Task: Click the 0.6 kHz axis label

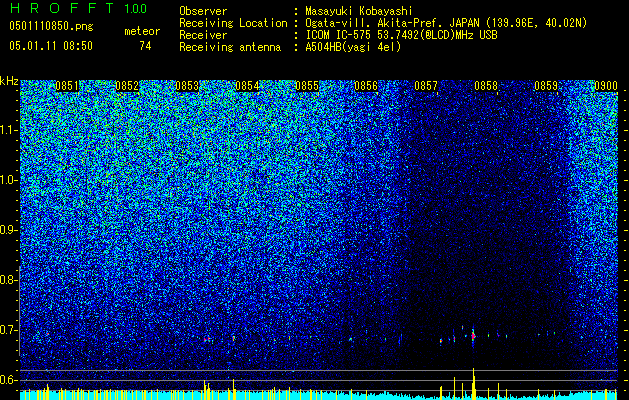Action: pyautogui.click(x=9, y=380)
